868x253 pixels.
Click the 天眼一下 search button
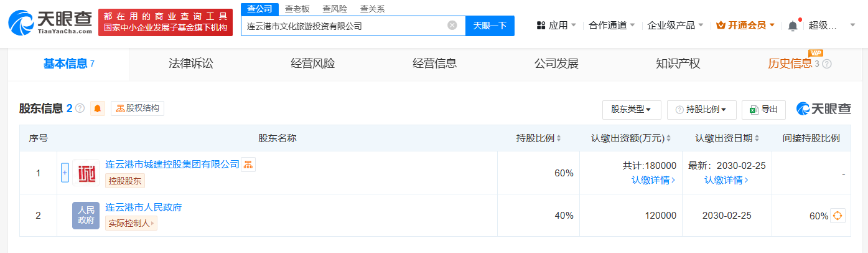pyautogui.click(x=490, y=26)
